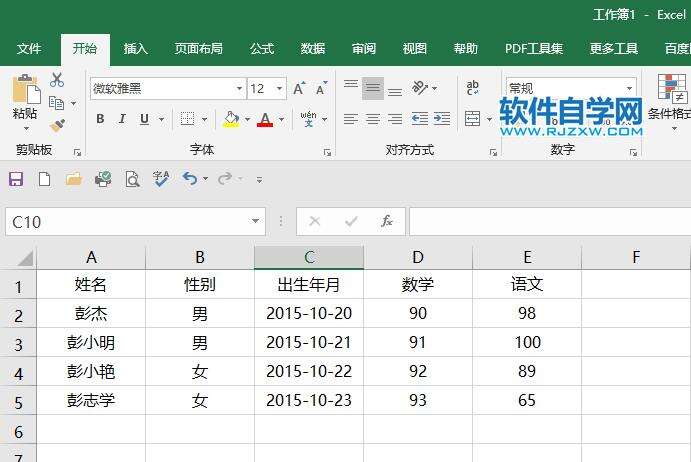Increase font size with large A
The image size is (691, 462).
pos(299,89)
